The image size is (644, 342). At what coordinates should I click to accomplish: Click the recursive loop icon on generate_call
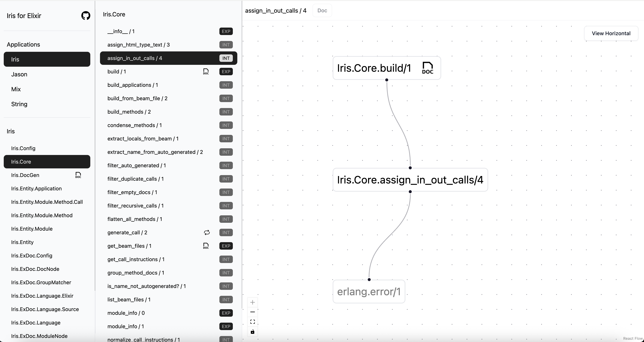[207, 232]
